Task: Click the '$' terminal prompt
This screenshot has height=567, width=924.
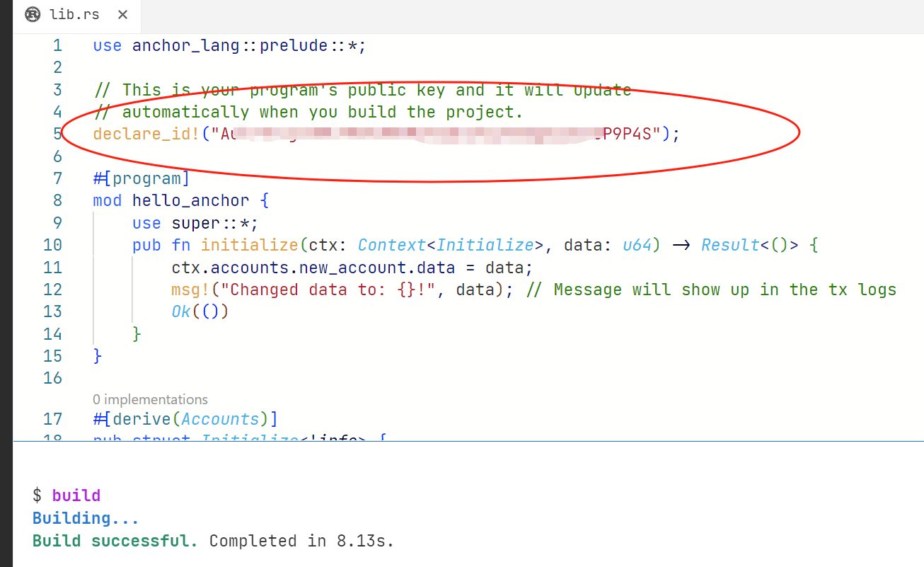Action: (37, 496)
